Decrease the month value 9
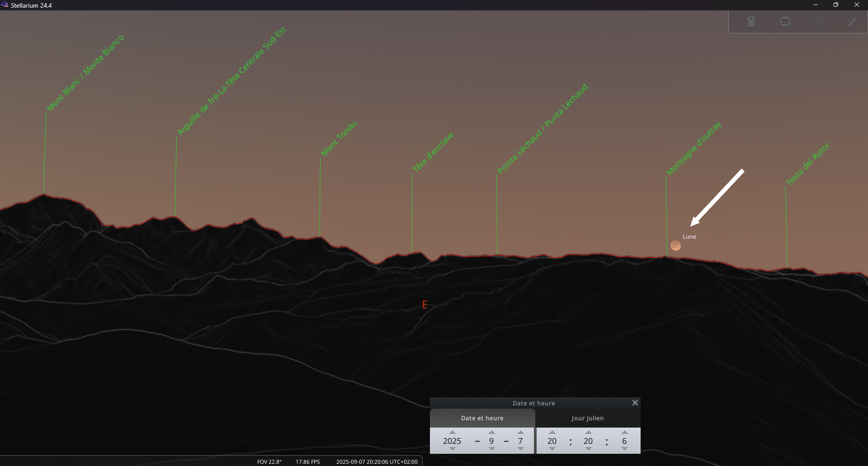The height and width of the screenshot is (466, 868). 492,449
